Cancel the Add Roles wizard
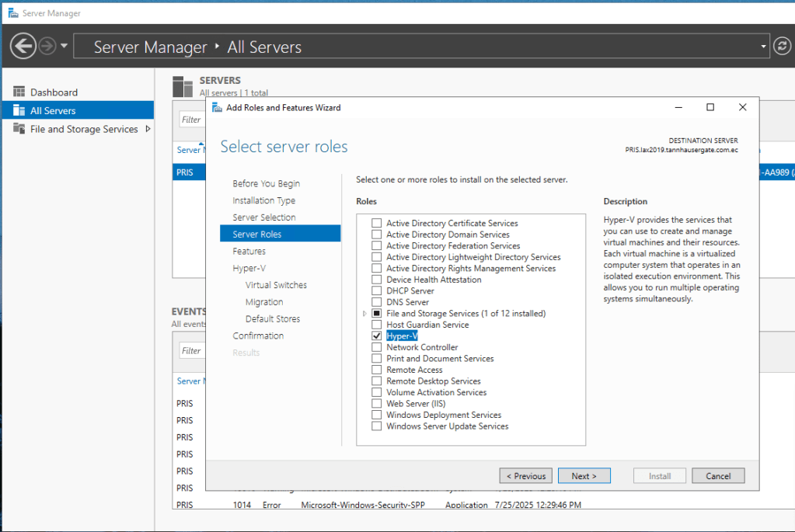This screenshot has width=795, height=532. [x=717, y=476]
